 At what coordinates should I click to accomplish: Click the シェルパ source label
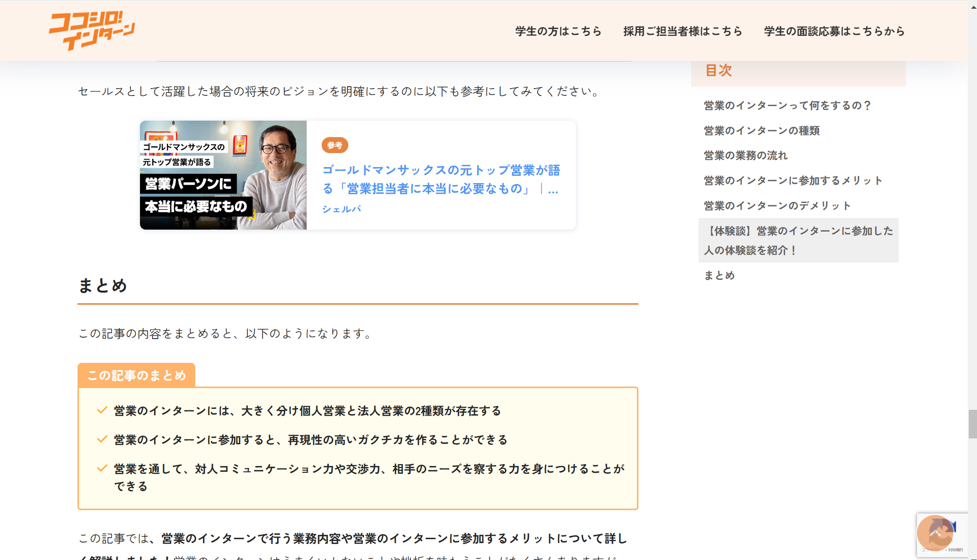(x=341, y=209)
